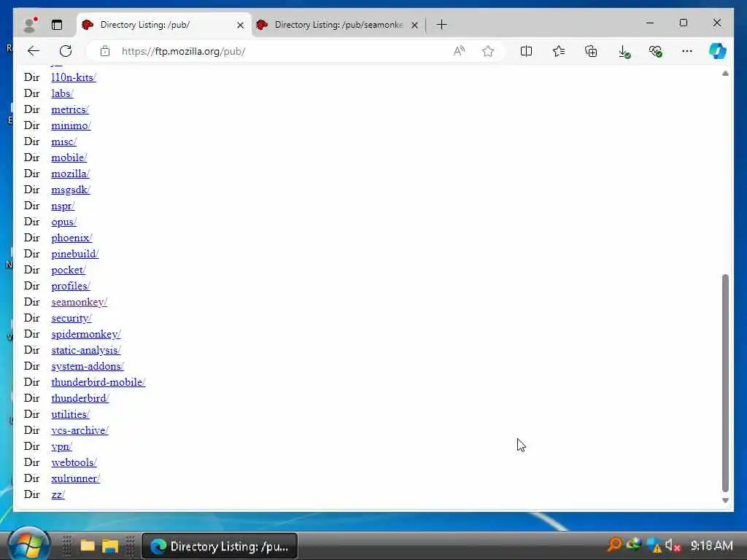Open the utilities/ directory
The image size is (747, 560).
coord(70,414)
